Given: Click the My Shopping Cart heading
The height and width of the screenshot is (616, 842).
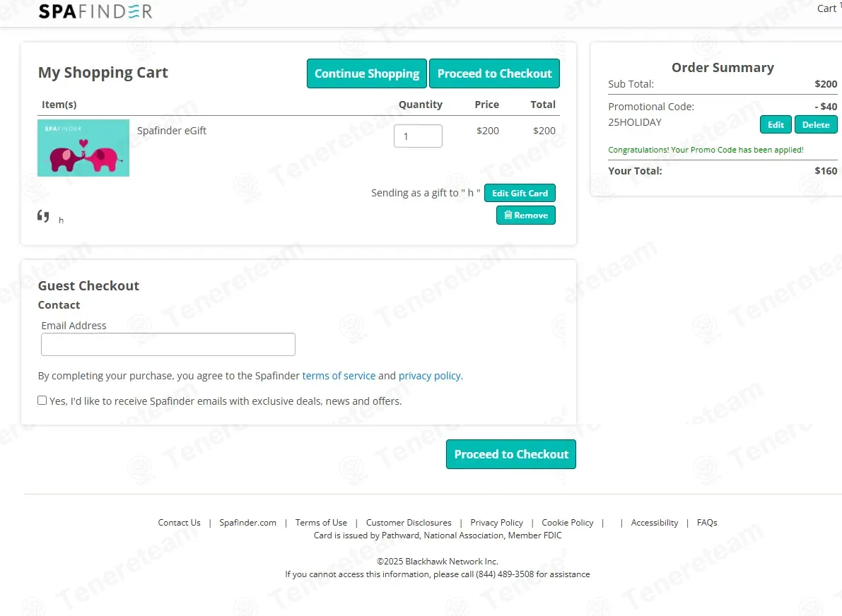Looking at the screenshot, I should click(x=103, y=73).
